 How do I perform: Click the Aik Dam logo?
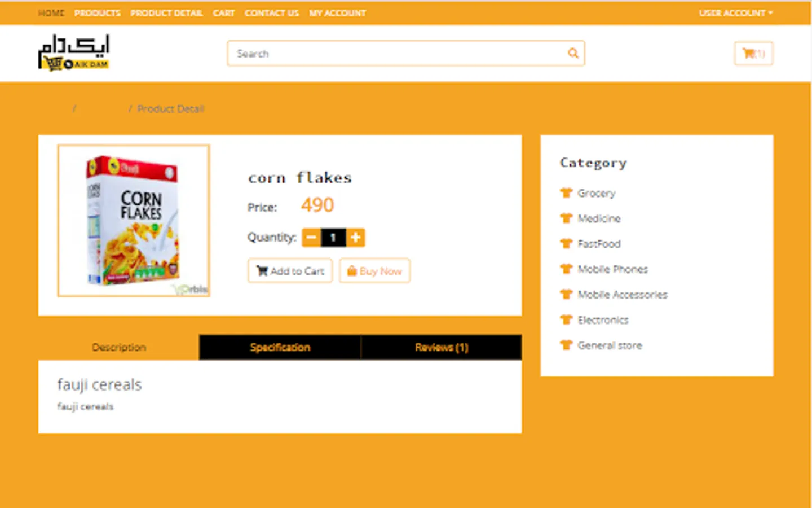pos(74,52)
